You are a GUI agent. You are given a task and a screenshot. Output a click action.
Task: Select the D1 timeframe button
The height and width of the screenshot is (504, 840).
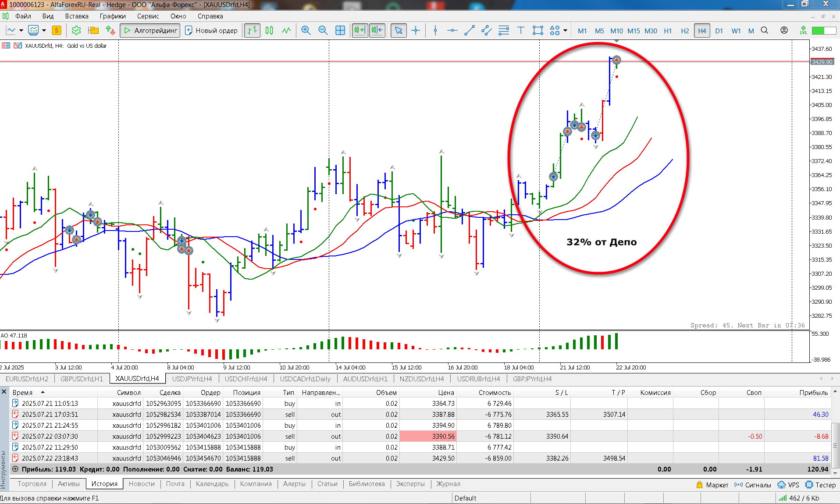coord(719,31)
